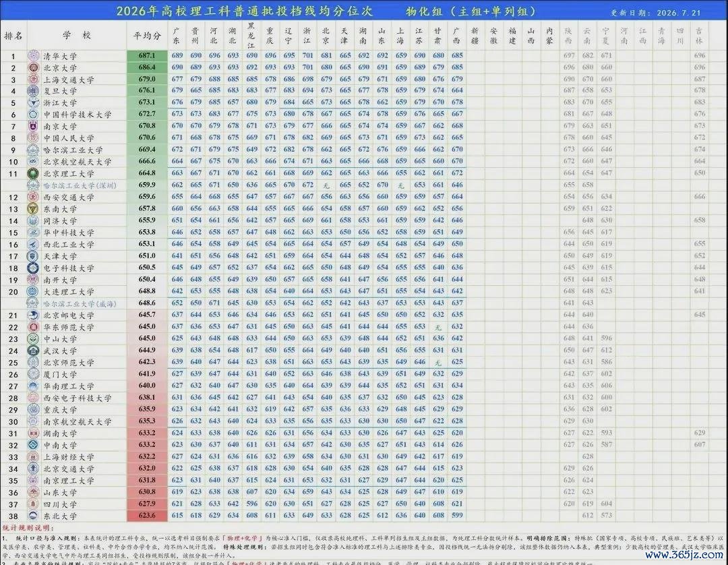The image size is (728, 565).
Task: Click the 黑龙江 column header
Action: click(x=251, y=35)
